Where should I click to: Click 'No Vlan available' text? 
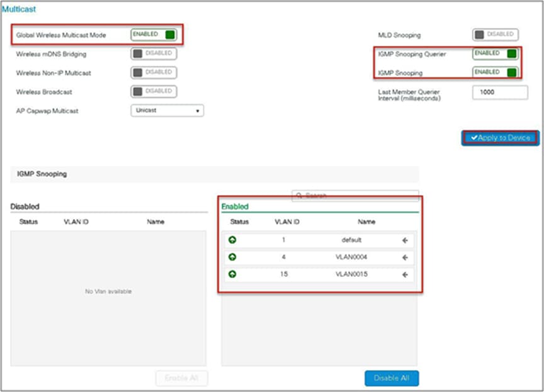108,291
